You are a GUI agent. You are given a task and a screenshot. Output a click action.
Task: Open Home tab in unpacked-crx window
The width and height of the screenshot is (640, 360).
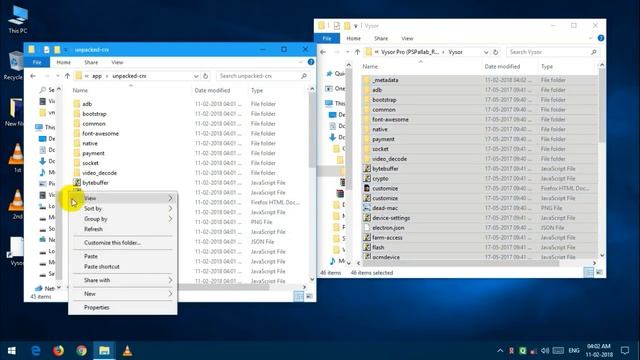tap(64, 62)
